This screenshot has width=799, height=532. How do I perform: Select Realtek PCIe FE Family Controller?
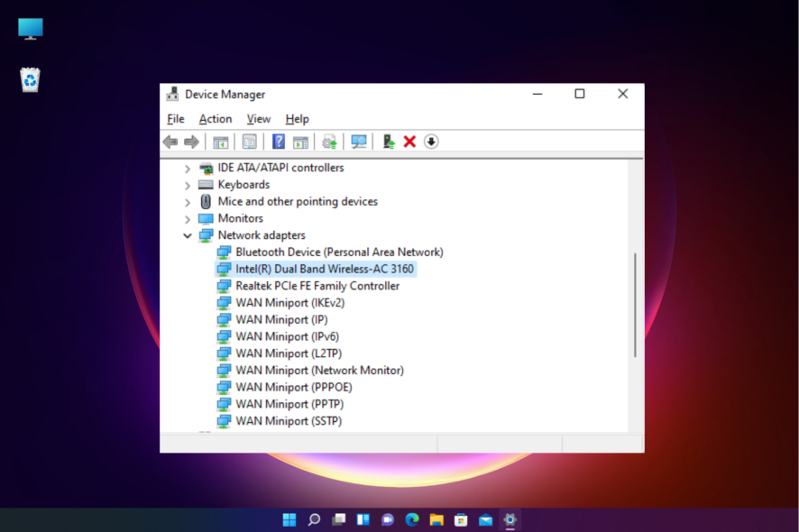tap(317, 285)
